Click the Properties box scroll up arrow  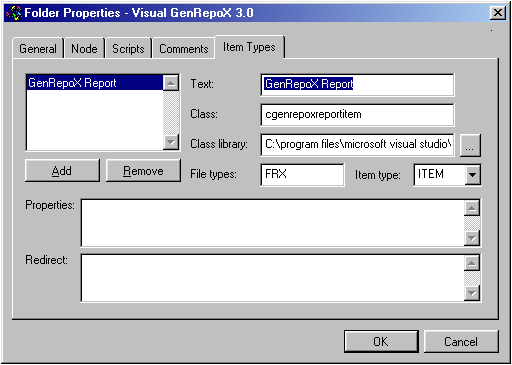point(472,208)
